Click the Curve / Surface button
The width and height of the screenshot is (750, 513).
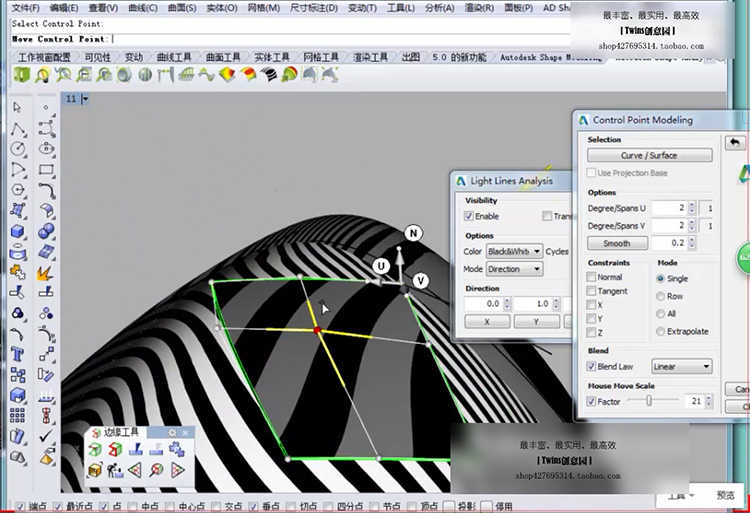pyautogui.click(x=649, y=155)
